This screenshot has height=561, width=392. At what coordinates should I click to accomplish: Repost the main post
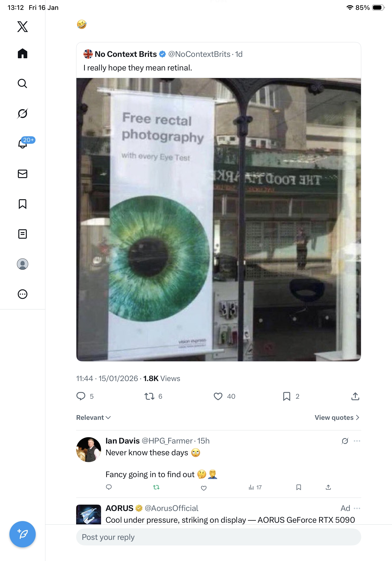click(x=149, y=396)
